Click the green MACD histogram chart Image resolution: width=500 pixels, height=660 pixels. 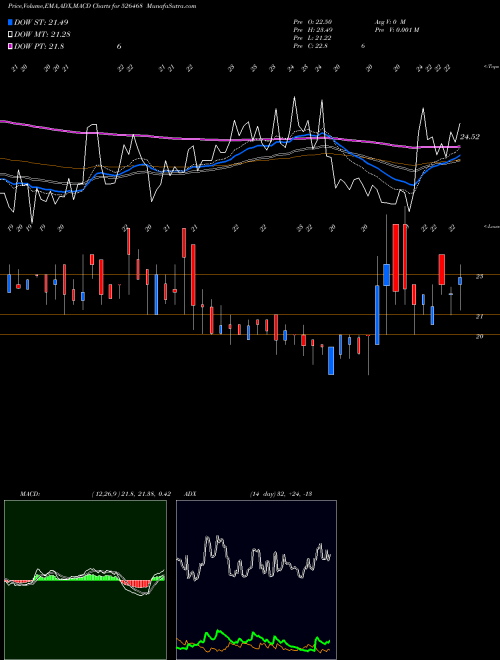85,580
